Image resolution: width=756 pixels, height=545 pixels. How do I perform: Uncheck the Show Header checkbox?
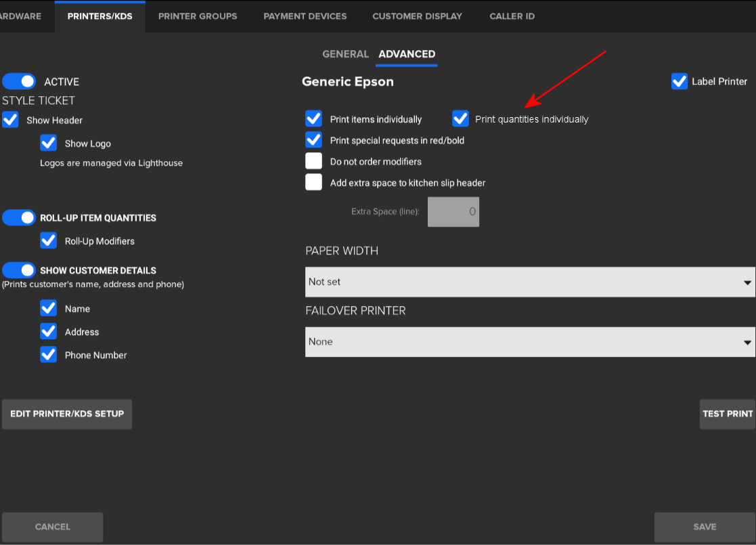(11, 120)
